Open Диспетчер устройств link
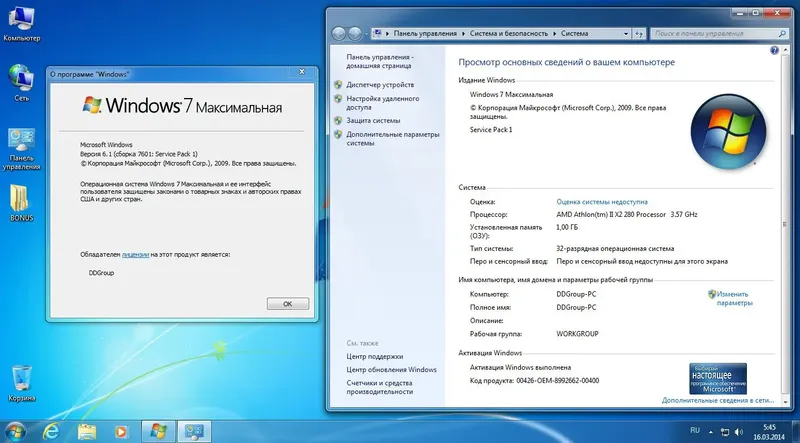Viewport: 800px width, 443px height. 380,85
